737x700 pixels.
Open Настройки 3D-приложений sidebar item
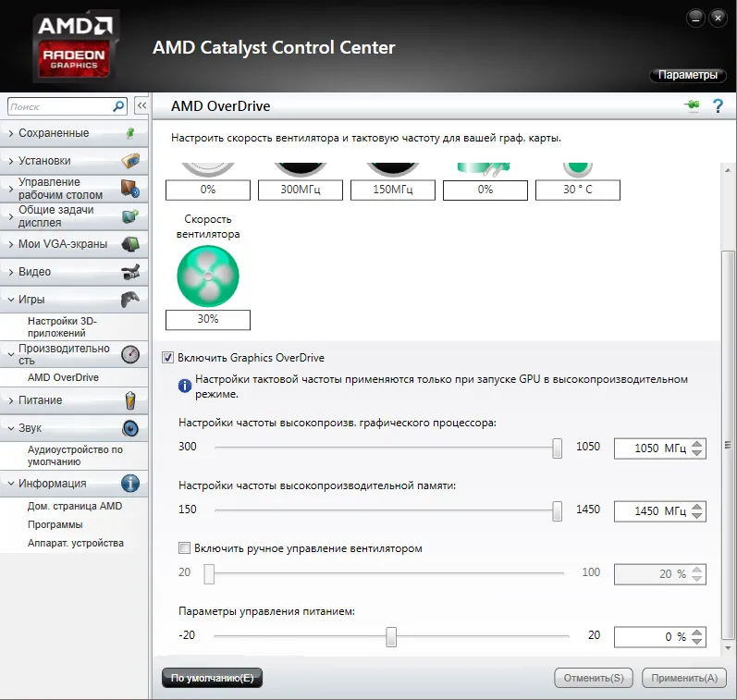(62, 326)
